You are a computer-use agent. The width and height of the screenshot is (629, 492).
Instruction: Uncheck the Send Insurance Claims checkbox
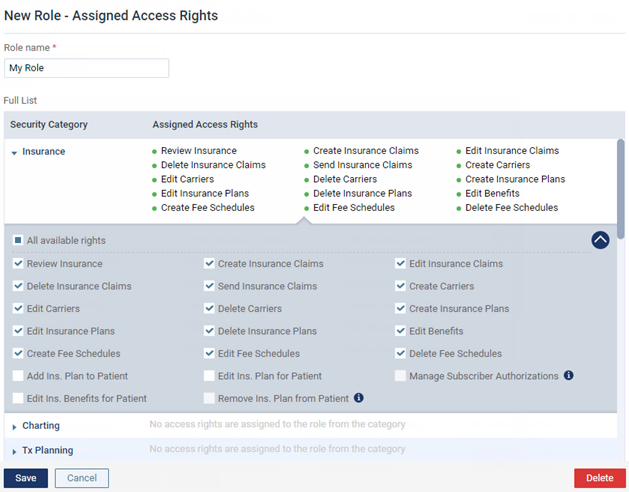pos(210,286)
